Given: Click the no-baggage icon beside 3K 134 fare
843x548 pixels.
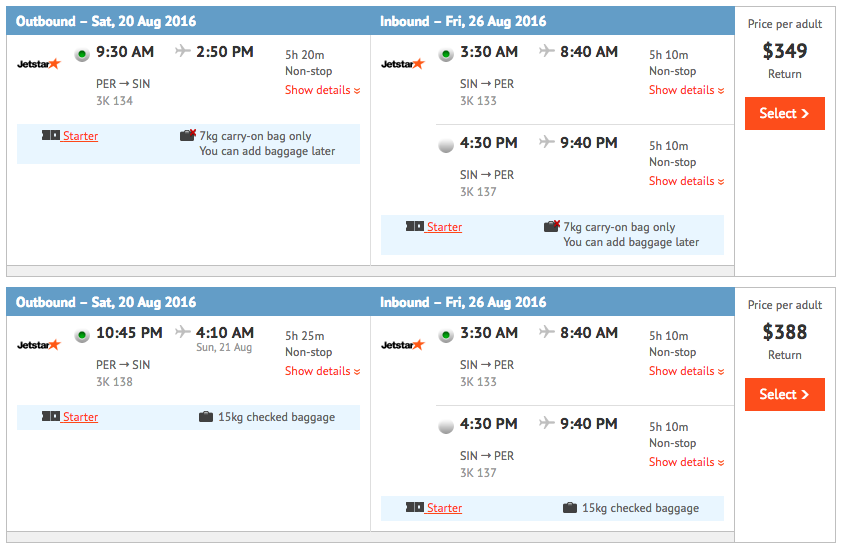Looking at the screenshot, I should (188, 135).
